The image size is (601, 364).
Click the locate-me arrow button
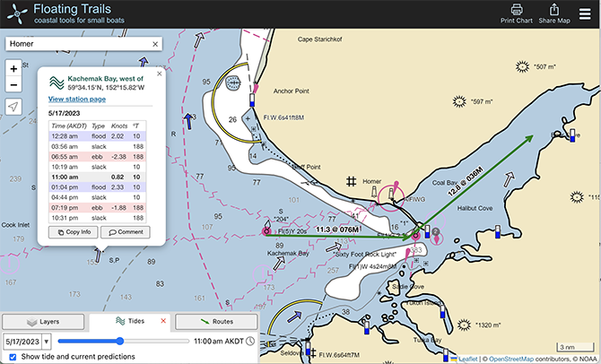(x=13, y=107)
